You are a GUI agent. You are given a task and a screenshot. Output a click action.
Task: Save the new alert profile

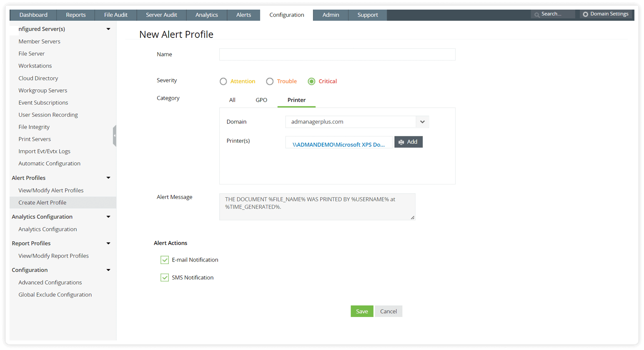(362, 311)
